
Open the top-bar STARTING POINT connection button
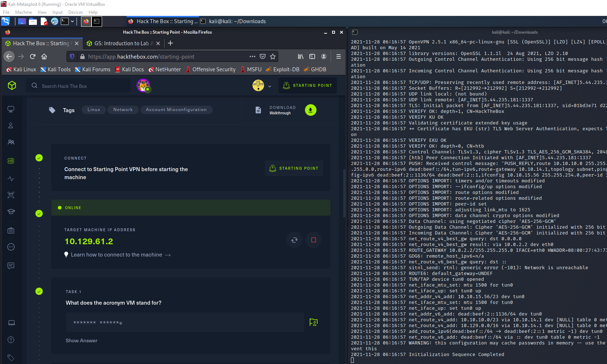pyautogui.click(x=308, y=85)
